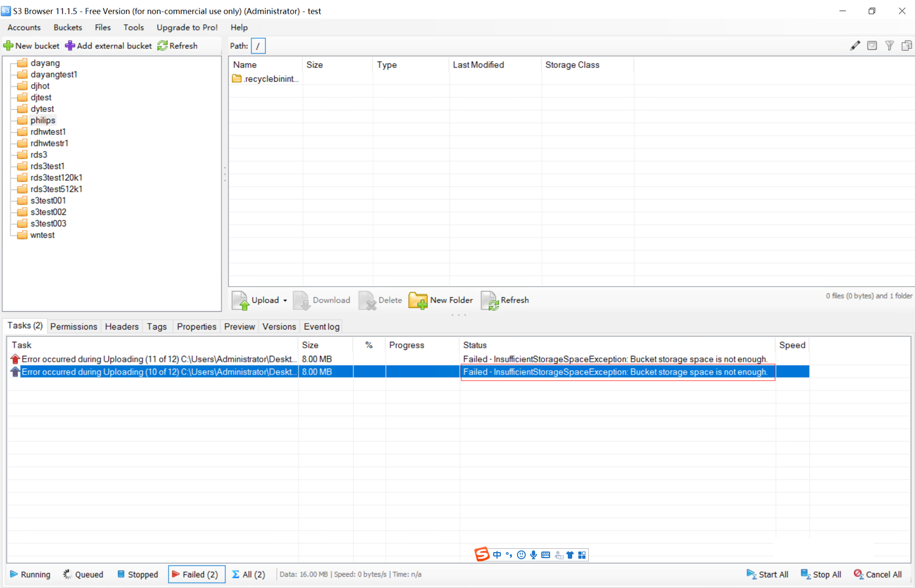Click the Path input field
915x588 pixels.
click(258, 46)
